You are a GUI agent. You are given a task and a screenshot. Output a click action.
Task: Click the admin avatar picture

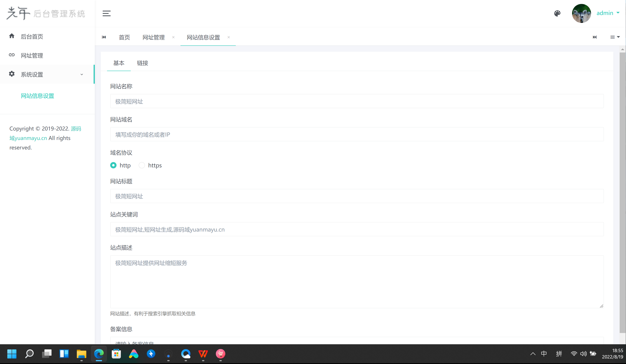[x=581, y=13]
